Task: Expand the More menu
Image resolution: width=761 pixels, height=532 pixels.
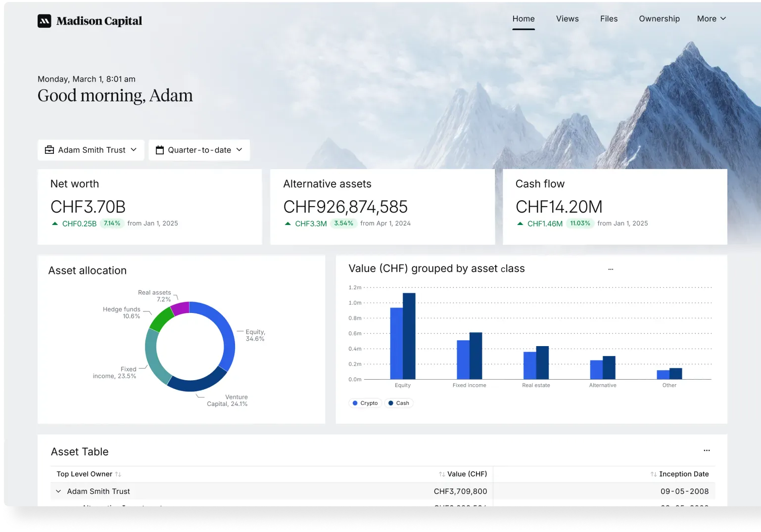Action: [x=712, y=19]
